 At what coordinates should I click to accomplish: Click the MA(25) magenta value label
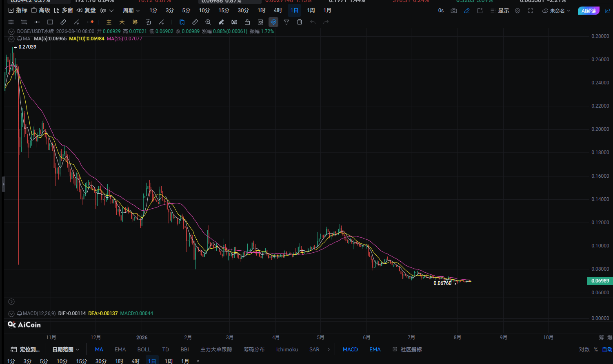[x=124, y=39]
